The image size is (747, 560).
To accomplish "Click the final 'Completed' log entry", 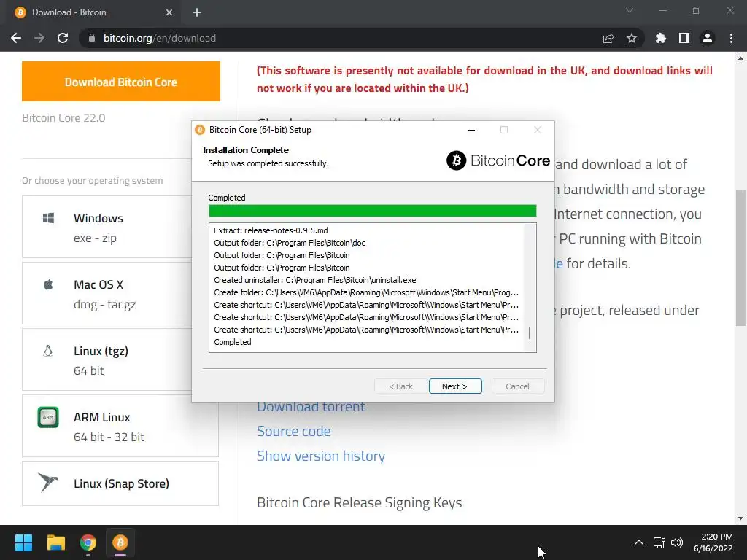I will (233, 342).
